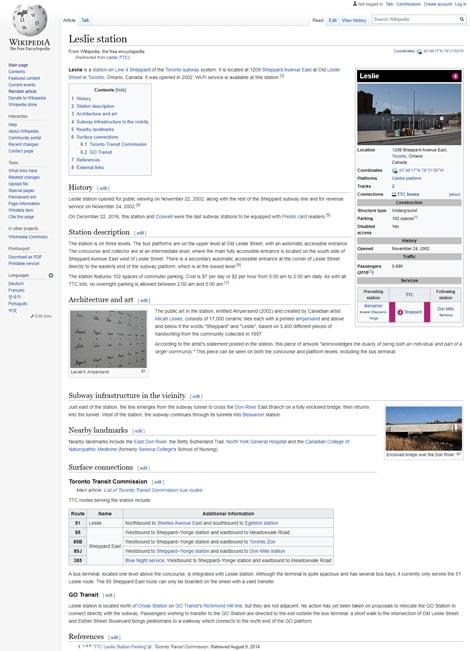Jump to Station description in Contents
Image resolution: width=470 pixels, height=651 pixels.
[x=95, y=106]
